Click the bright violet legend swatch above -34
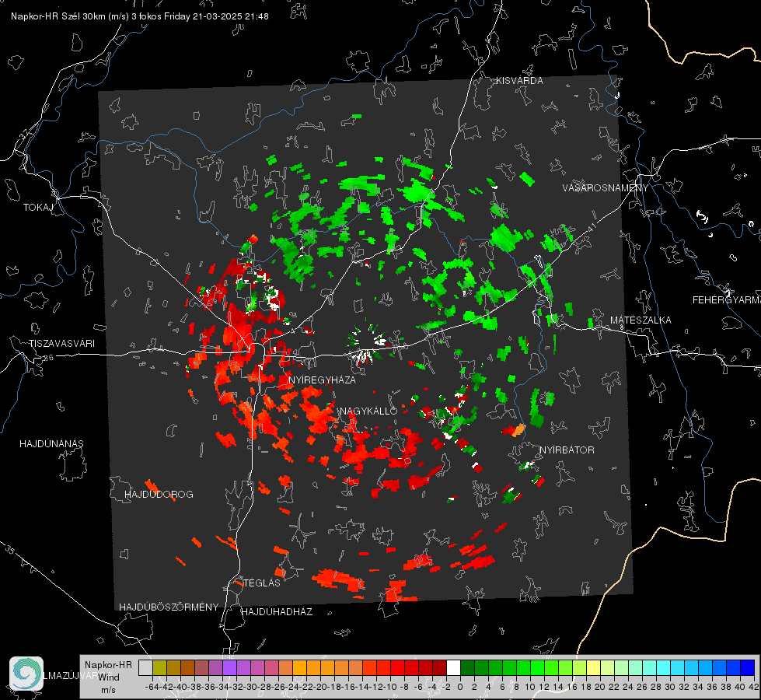This screenshot has width=761, height=700. coord(229,668)
